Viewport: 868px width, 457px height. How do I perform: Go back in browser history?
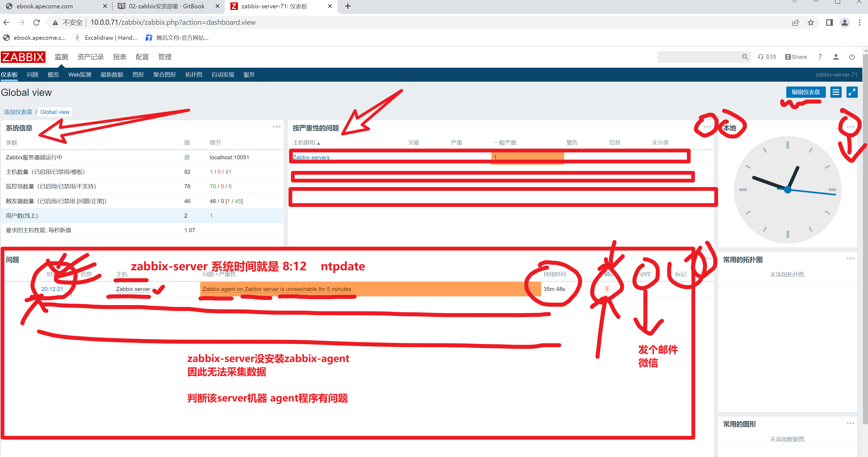click(x=6, y=22)
